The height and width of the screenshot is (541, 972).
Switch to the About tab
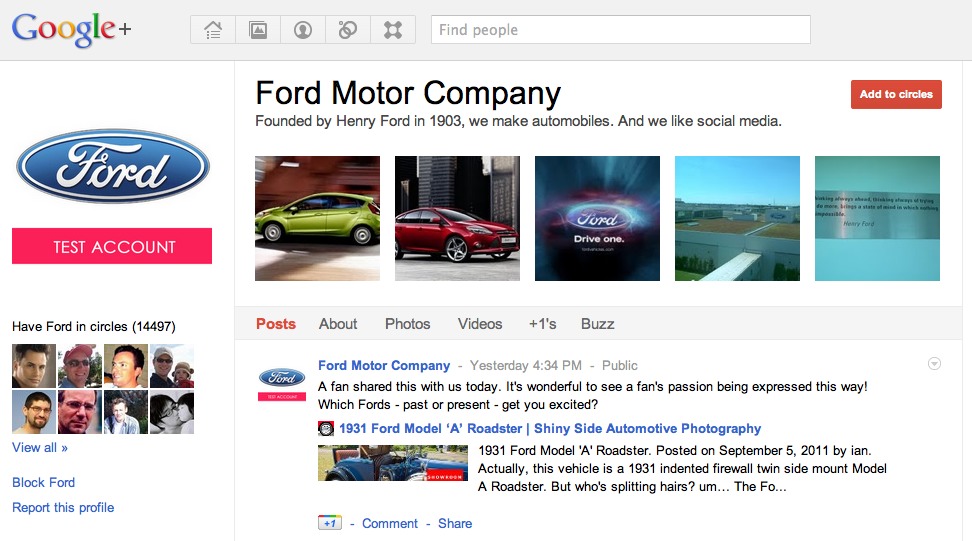click(x=338, y=324)
